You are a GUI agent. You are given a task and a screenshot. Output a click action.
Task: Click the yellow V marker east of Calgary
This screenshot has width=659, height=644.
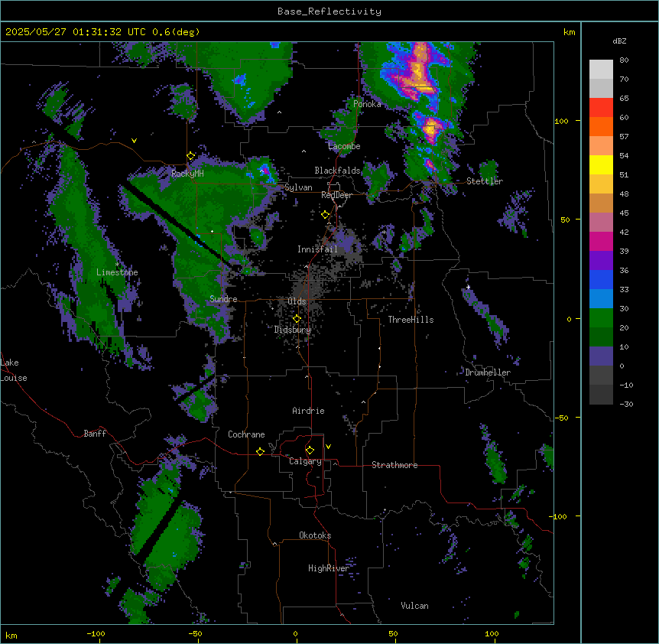point(328,447)
